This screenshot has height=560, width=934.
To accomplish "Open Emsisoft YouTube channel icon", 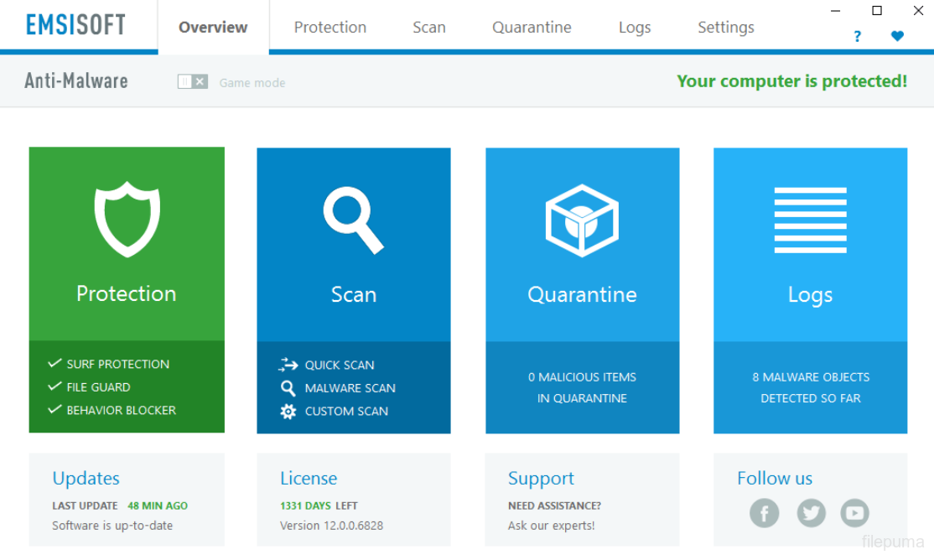I will coord(854,512).
